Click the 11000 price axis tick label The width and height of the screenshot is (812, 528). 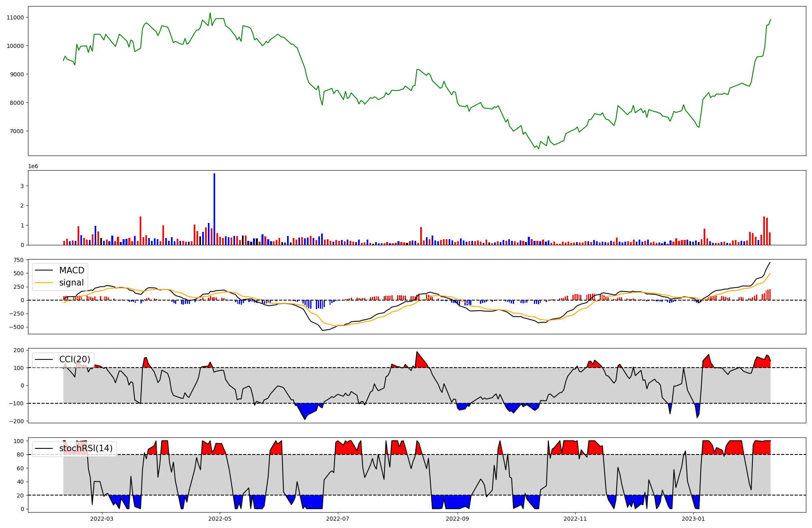[15, 17]
